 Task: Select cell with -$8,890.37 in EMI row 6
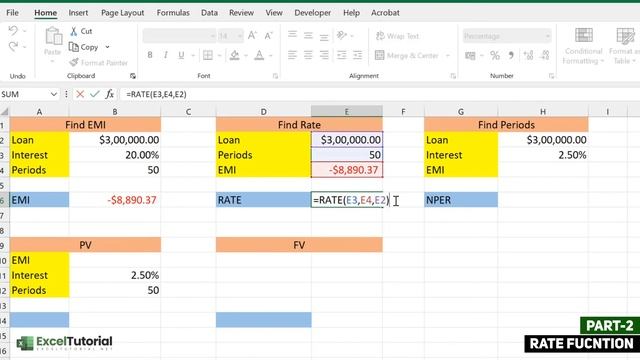(x=115, y=200)
